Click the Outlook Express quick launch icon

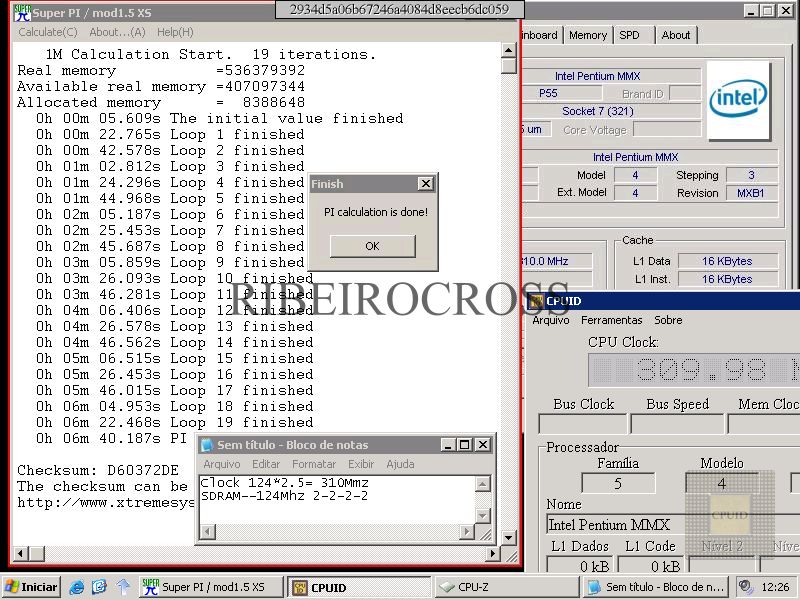click(99, 587)
